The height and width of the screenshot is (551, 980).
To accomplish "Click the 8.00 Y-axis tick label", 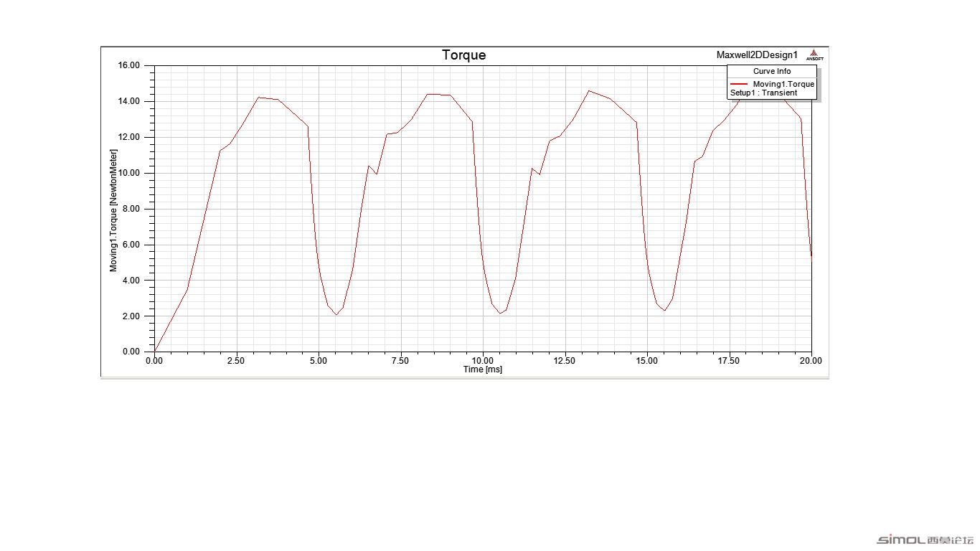I will tap(132, 209).
